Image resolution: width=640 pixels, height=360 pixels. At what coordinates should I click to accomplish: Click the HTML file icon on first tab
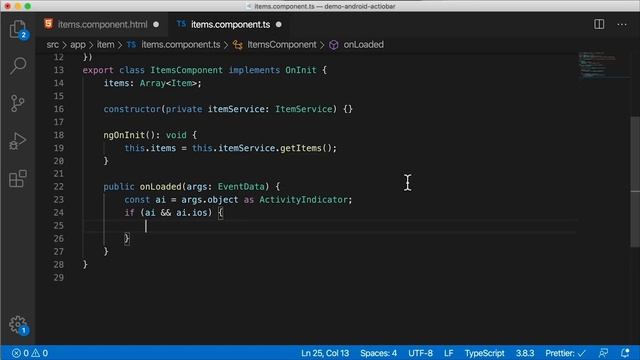(49, 24)
